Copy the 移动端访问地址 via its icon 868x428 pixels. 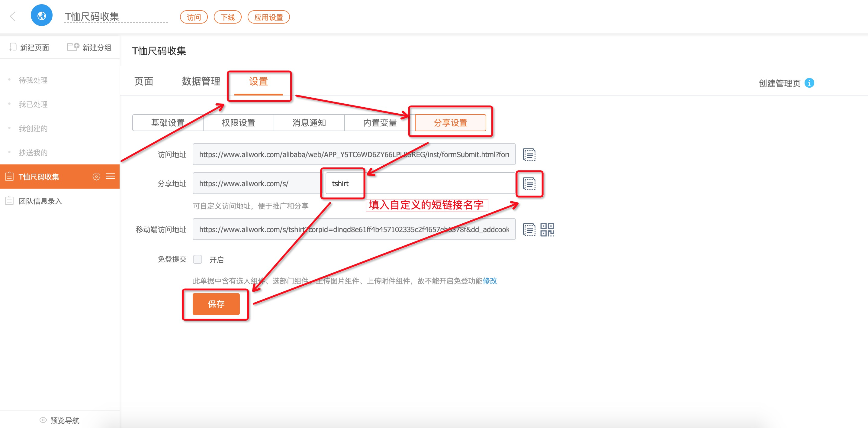pos(529,230)
